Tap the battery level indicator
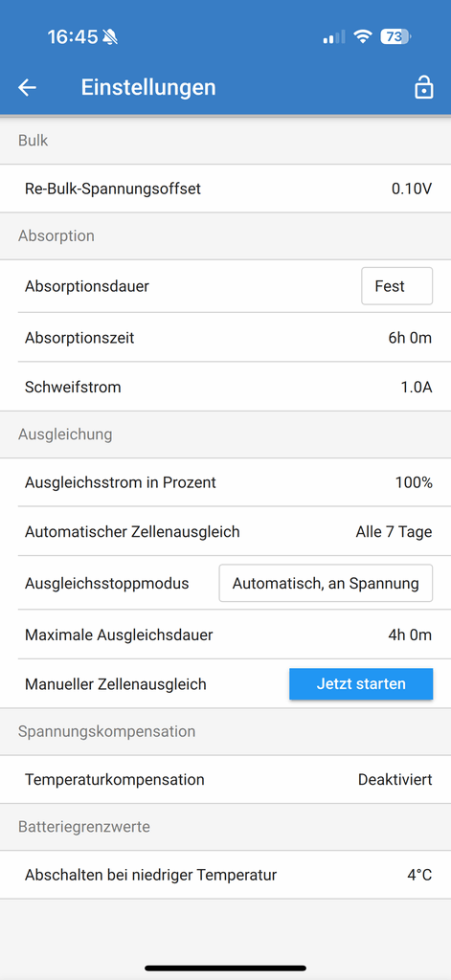The image size is (451, 980). [x=395, y=37]
